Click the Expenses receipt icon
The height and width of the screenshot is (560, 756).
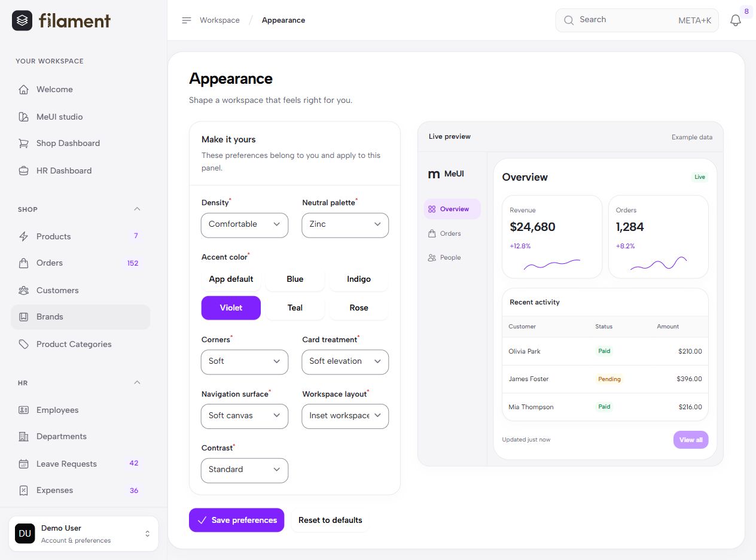(x=24, y=491)
